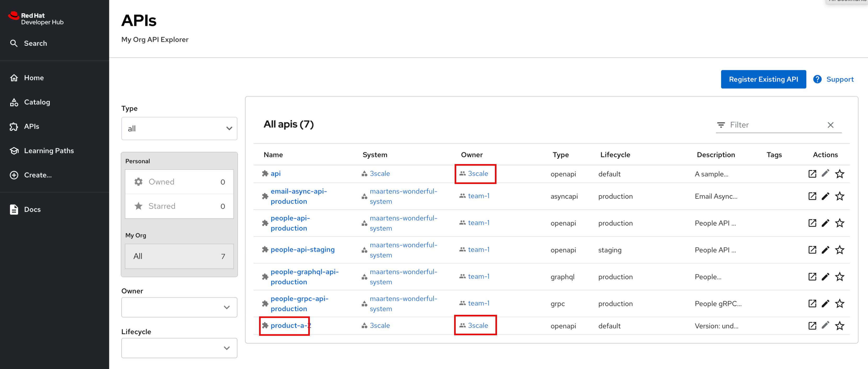Expand the Lifecycle filter dropdown
This screenshot has height=369, width=868.
pos(179,348)
